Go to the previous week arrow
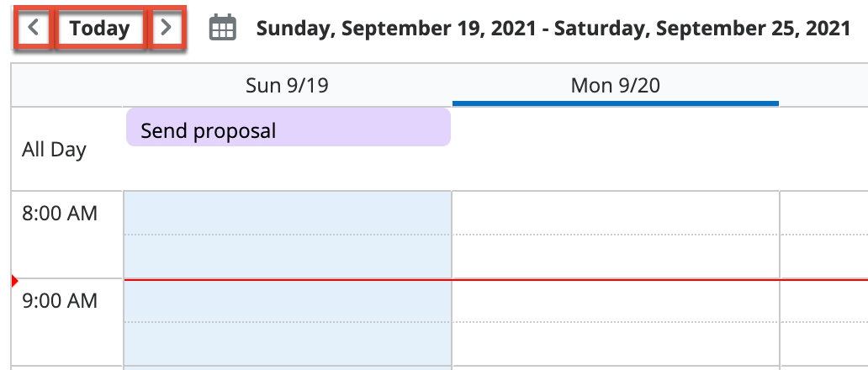The image size is (868, 370). click(34, 28)
